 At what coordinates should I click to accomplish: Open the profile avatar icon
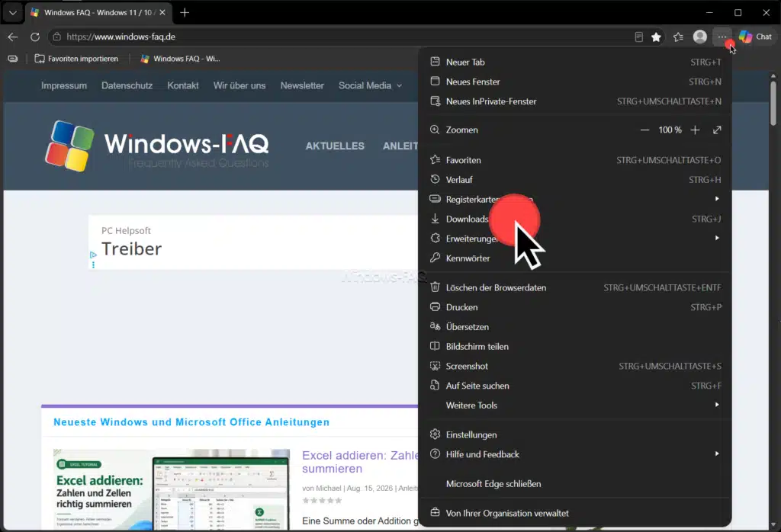tap(700, 37)
